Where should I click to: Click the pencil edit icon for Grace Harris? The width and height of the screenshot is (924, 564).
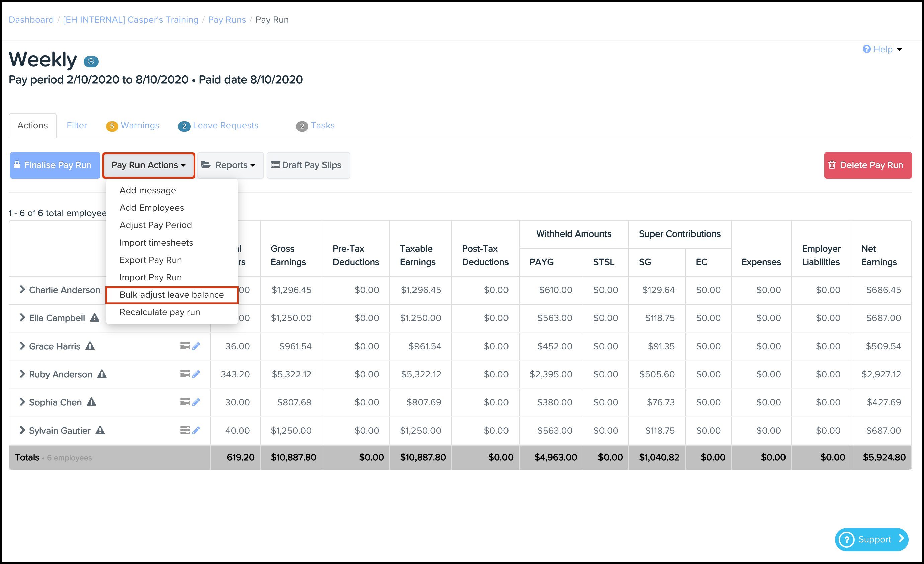point(196,346)
